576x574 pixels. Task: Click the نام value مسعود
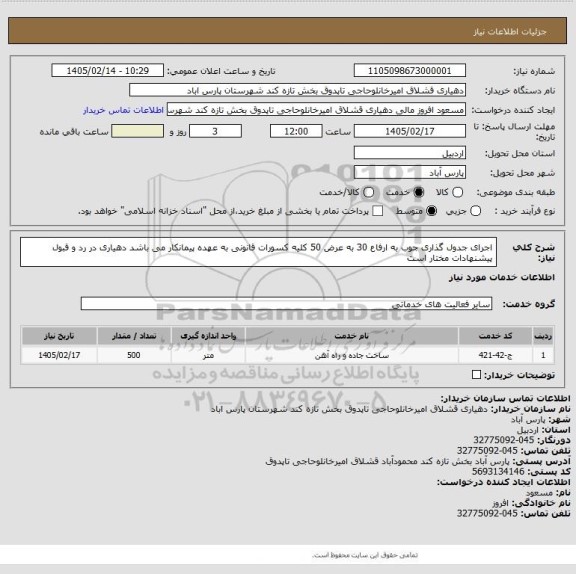point(539,493)
